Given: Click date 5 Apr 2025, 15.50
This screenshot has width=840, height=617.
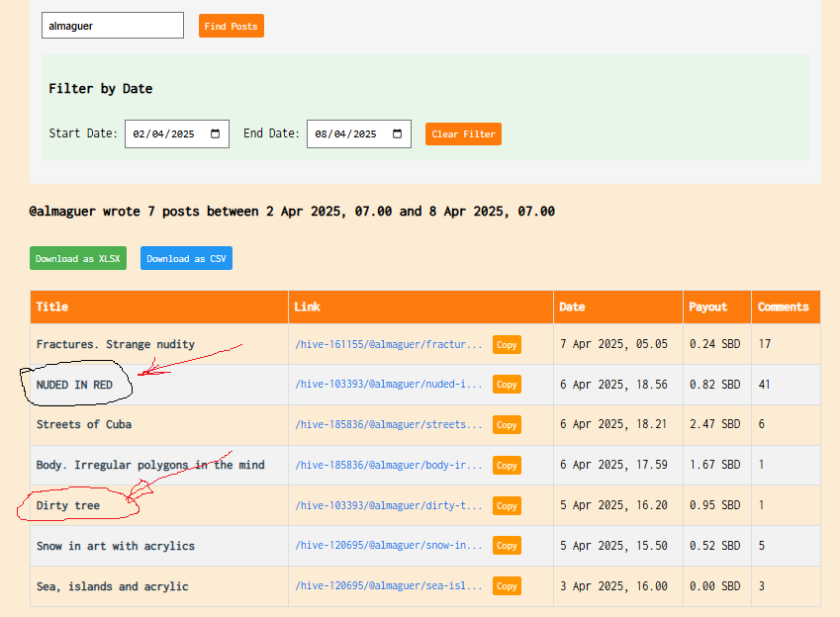Looking at the screenshot, I should point(614,546).
